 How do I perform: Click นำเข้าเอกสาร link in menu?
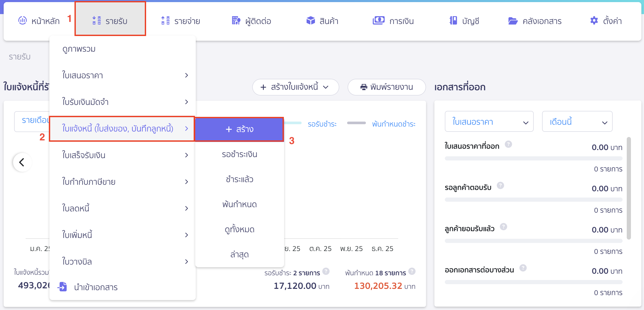[96, 287]
